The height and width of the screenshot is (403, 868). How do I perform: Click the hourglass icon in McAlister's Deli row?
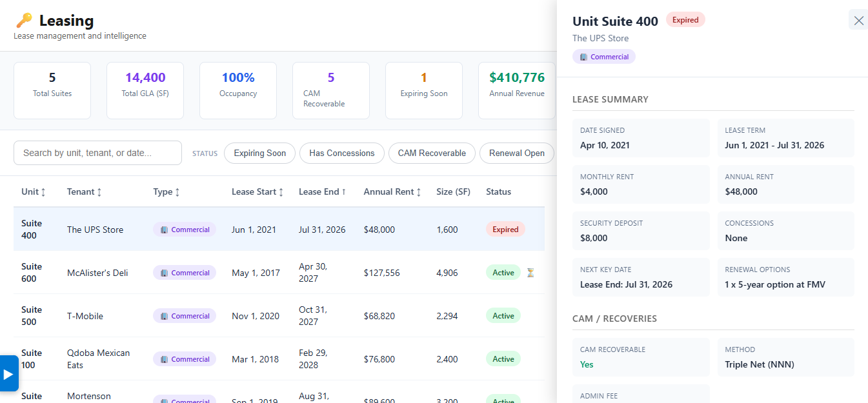pyautogui.click(x=530, y=273)
